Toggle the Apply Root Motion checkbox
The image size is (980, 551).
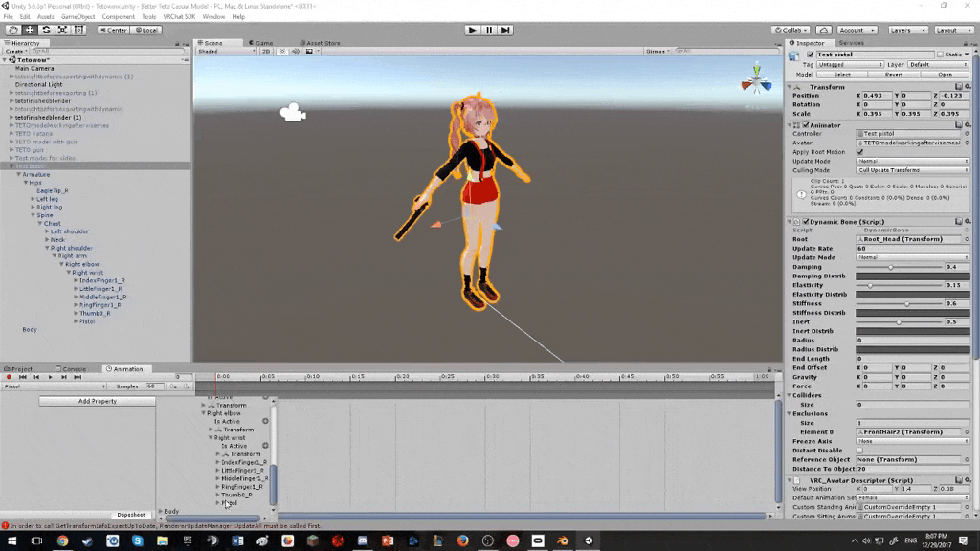point(859,152)
